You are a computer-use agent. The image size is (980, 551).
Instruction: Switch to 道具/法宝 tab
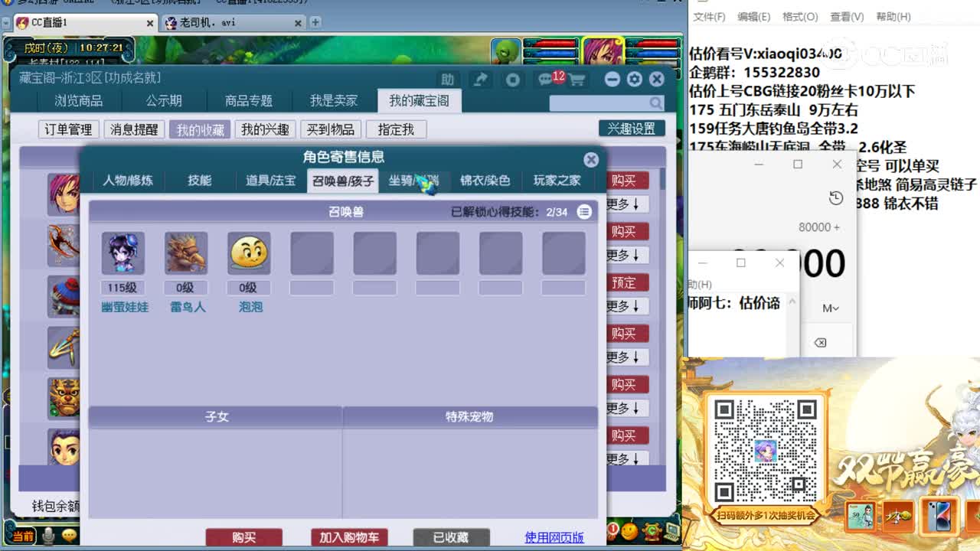pos(270,181)
